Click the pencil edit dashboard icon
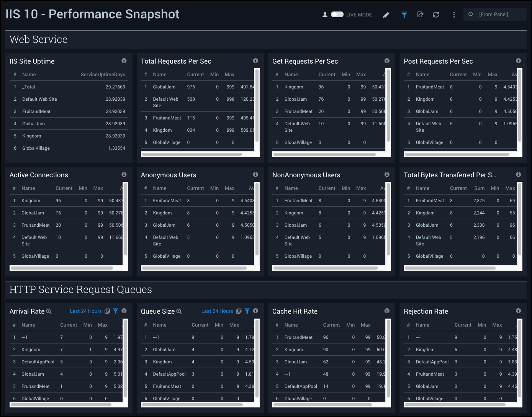The height and width of the screenshot is (417, 532). (x=386, y=15)
